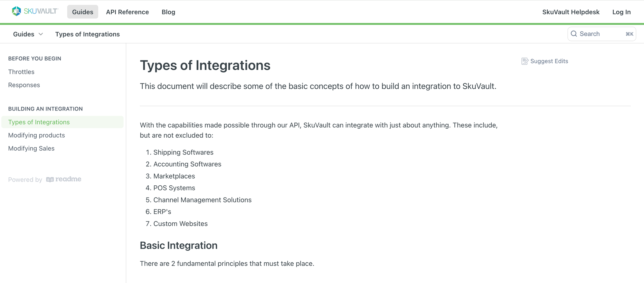Image resolution: width=644 pixels, height=283 pixels.
Task: Click the ⌘K shortcut badge in search bar
Action: (629, 34)
